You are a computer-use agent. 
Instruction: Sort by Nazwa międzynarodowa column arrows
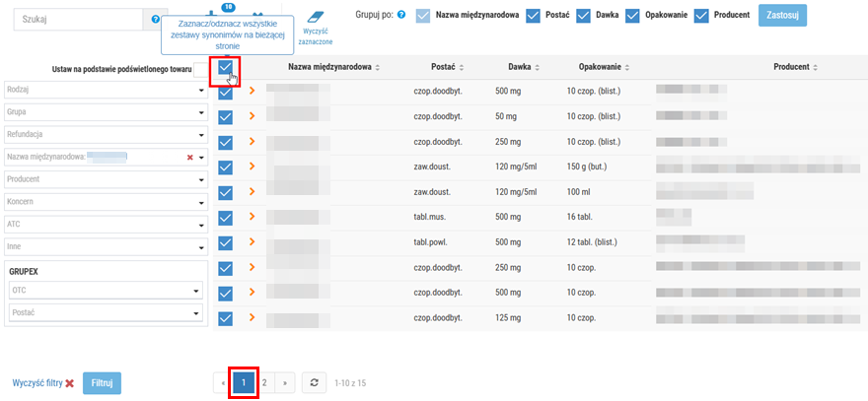[378, 67]
